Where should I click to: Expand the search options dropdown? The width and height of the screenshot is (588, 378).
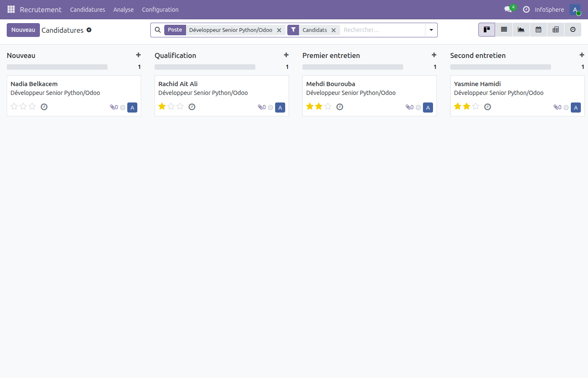point(431,30)
